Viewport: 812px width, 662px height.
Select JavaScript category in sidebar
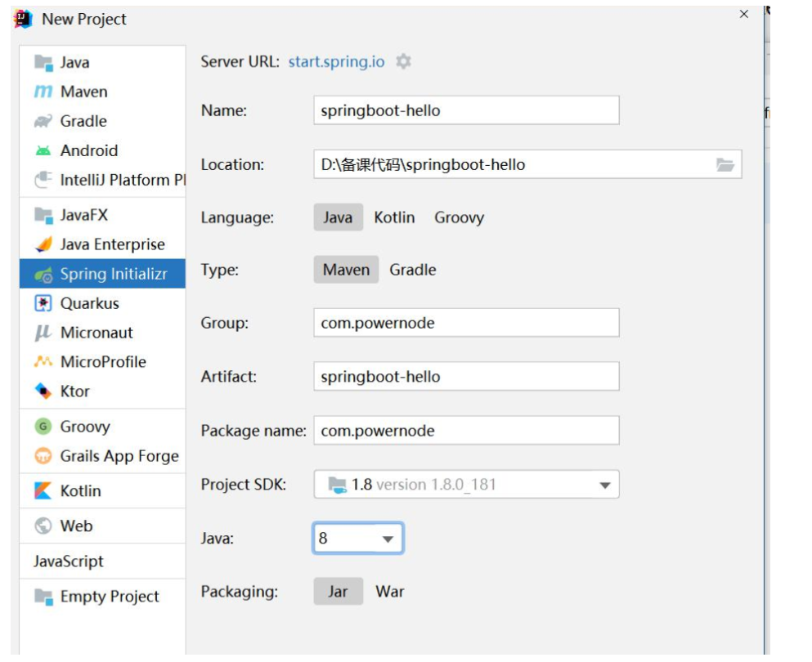click(x=102, y=561)
